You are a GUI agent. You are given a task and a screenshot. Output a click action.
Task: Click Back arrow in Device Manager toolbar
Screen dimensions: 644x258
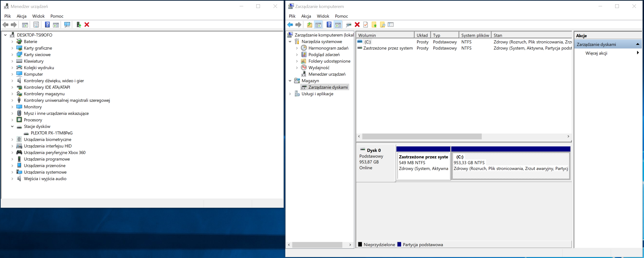tap(6, 25)
